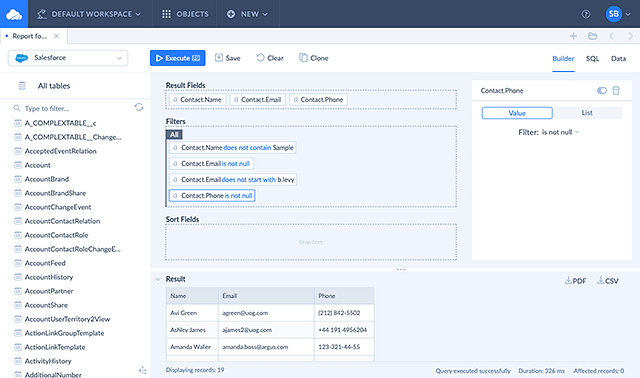
Task: Click the Clone button
Action: pyautogui.click(x=313, y=58)
